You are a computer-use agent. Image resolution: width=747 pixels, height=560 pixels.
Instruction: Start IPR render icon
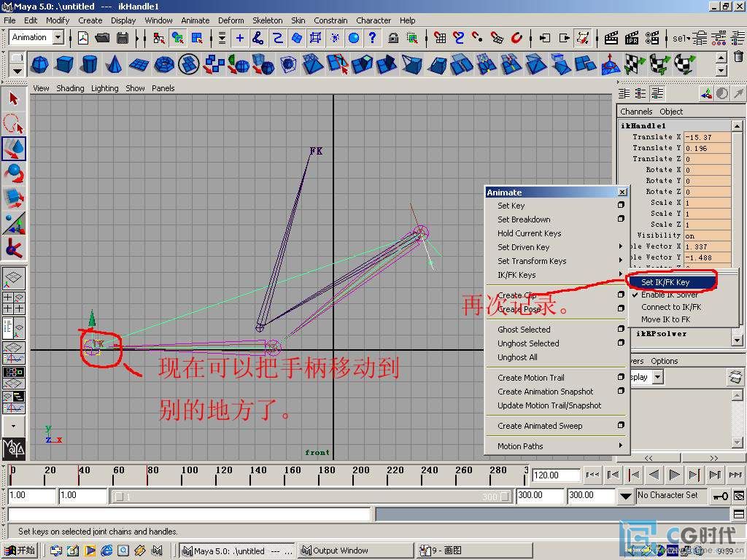coord(631,38)
